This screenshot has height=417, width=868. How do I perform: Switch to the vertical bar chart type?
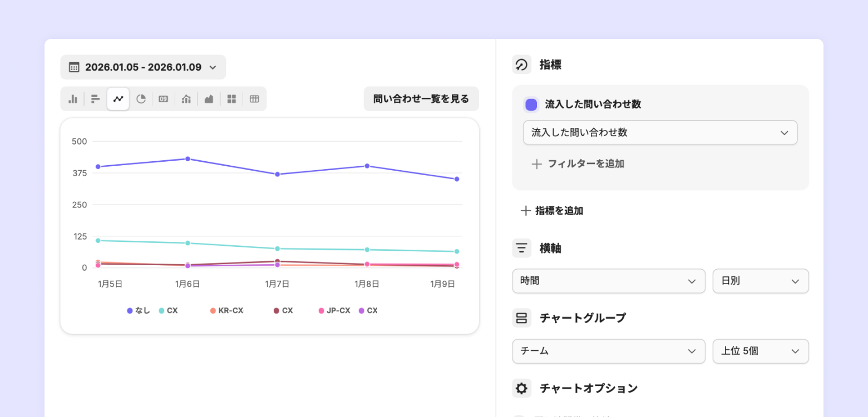73,99
